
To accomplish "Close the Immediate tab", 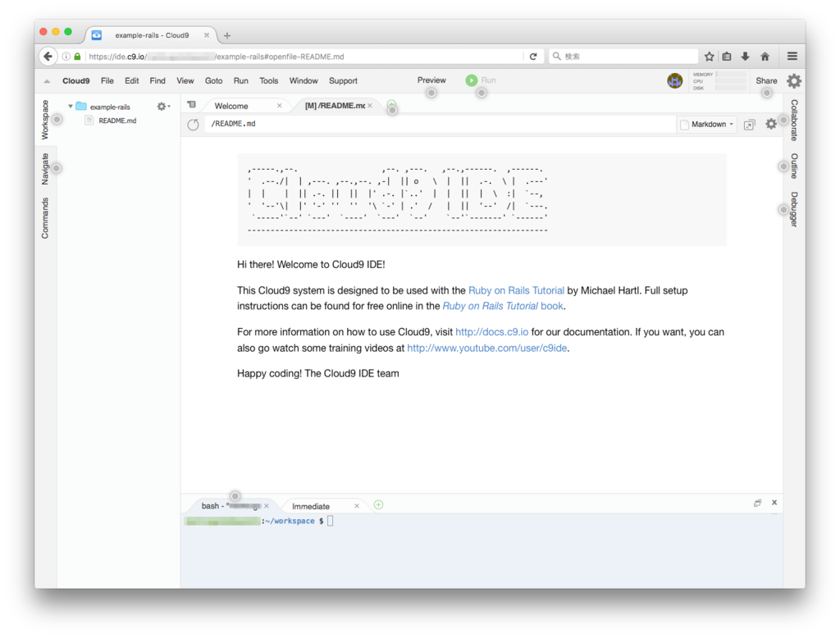I will [x=357, y=506].
